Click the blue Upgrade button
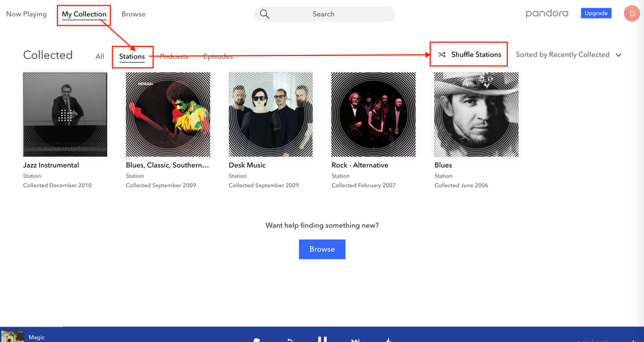The height and width of the screenshot is (342, 644). click(x=596, y=14)
